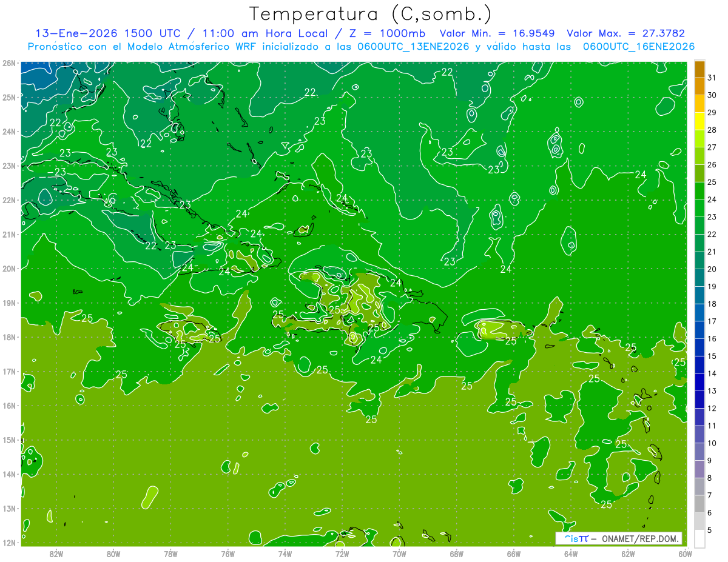Click the "72W" longitude label
728x562 pixels.
342,553
